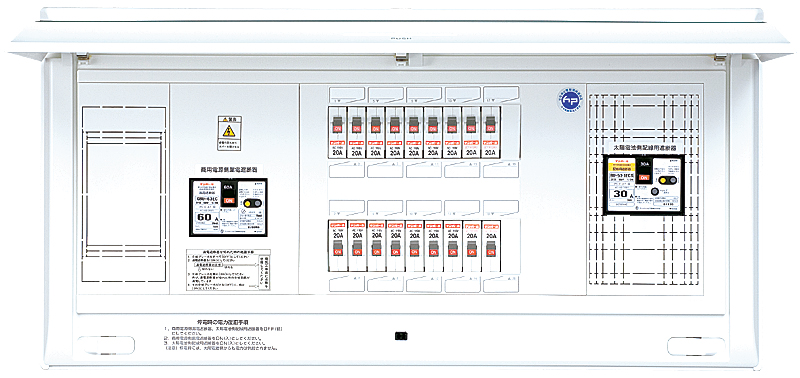
Task: Click the instruction sticker below the 60A breaker
Action: [x=229, y=270]
